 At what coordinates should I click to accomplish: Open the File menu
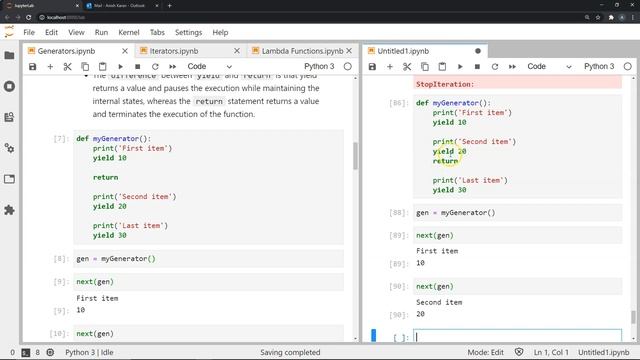(x=29, y=32)
